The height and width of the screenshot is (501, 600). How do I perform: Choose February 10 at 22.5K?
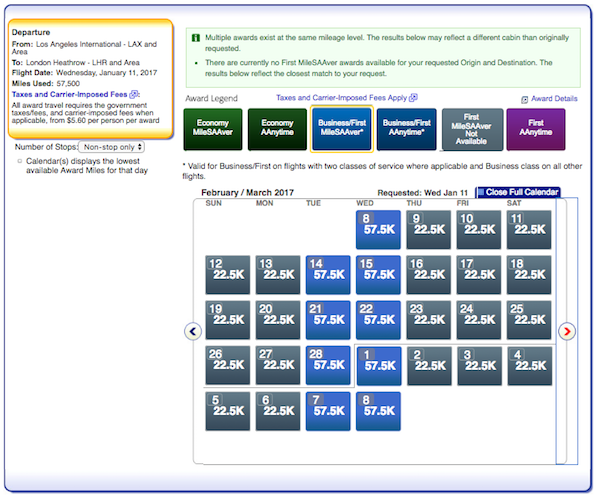tap(479, 230)
